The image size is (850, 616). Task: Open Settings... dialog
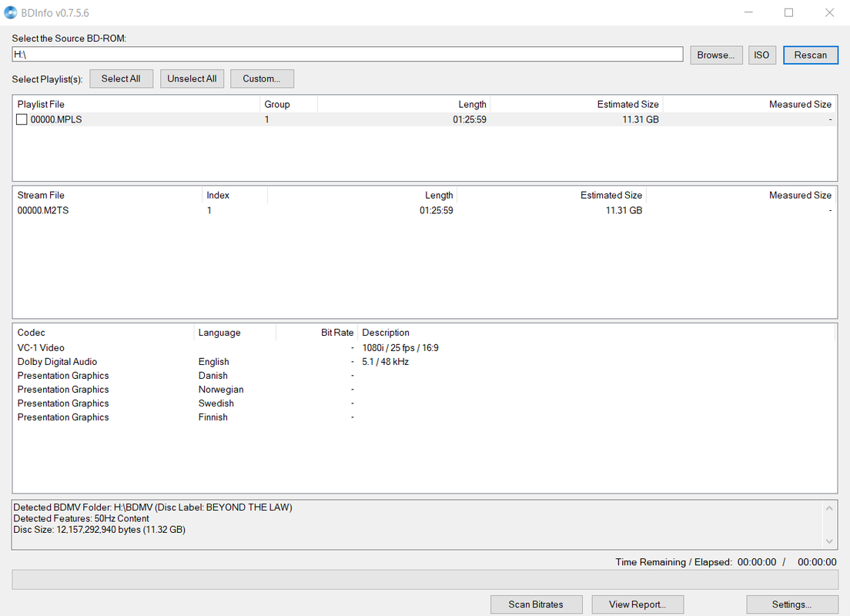click(792, 604)
